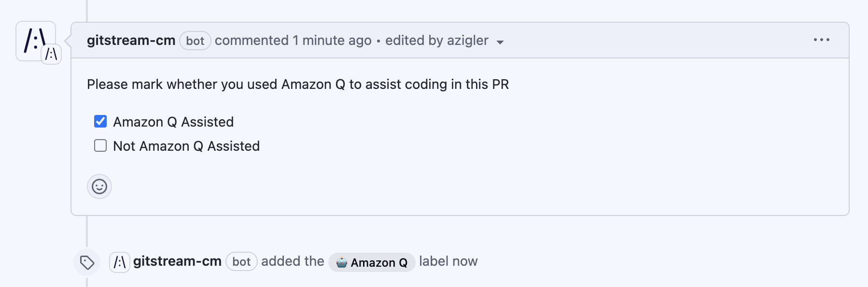Click azigler in the edited by text
868x287 pixels.
pyautogui.click(x=469, y=41)
